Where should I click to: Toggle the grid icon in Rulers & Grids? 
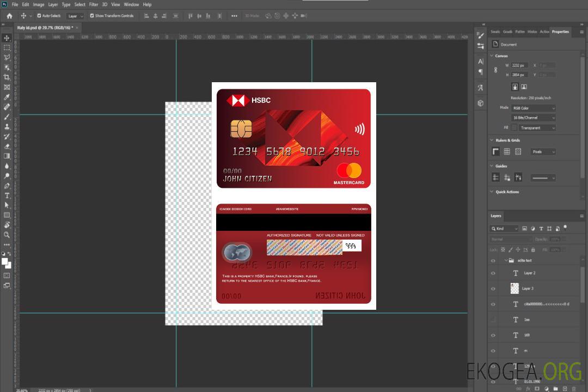tap(507, 151)
